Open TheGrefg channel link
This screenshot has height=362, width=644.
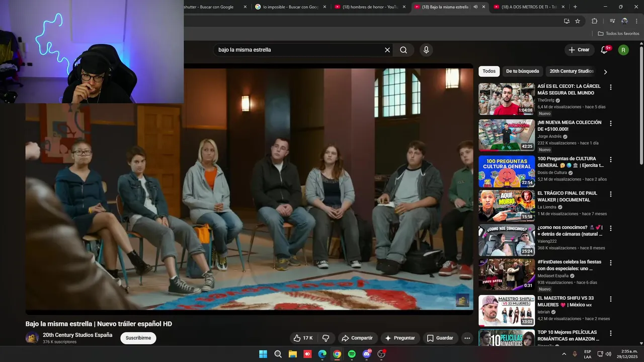pyautogui.click(x=545, y=101)
